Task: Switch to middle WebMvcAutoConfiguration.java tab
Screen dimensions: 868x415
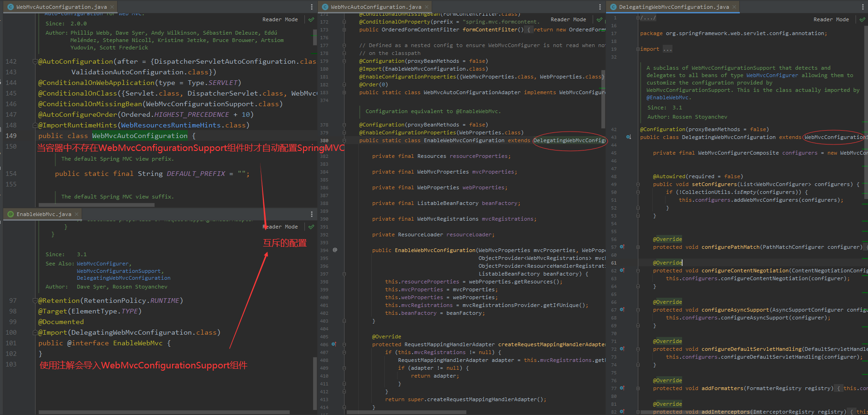Action: (375, 7)
